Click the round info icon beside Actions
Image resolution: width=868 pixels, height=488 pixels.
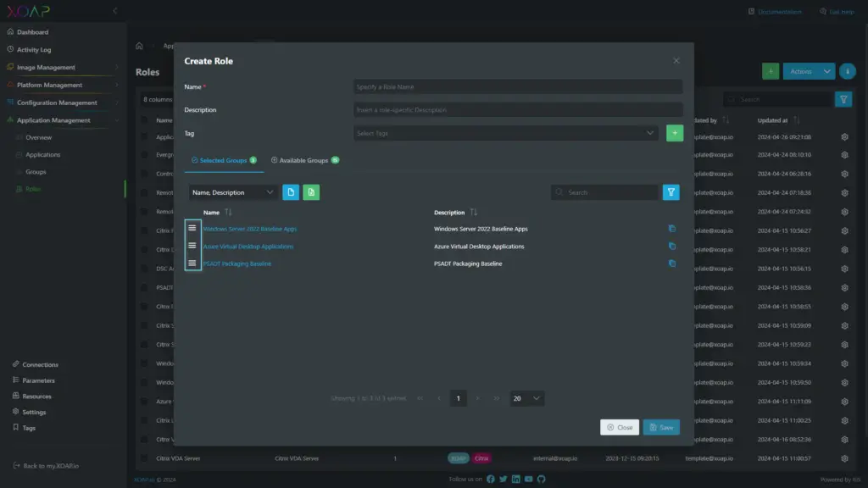847,71
